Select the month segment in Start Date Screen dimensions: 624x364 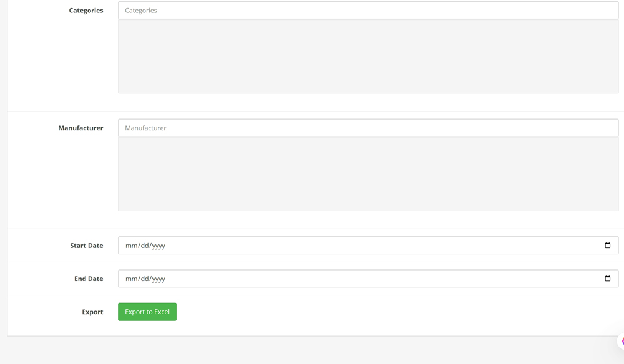(131, 246)
